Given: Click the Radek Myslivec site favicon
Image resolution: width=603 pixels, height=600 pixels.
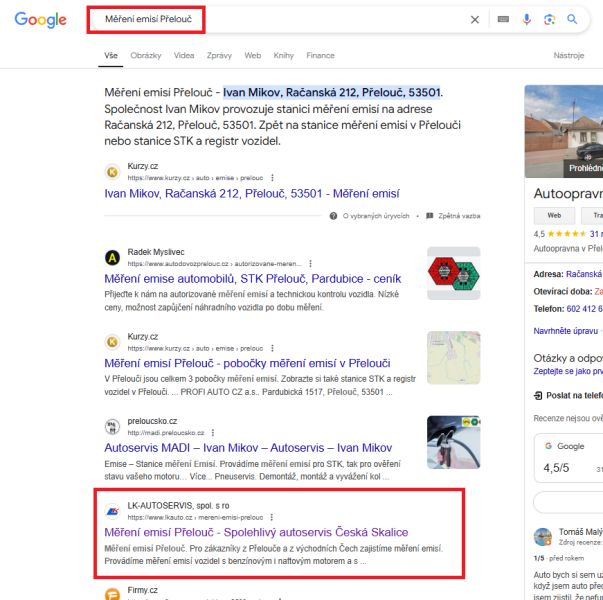Looking at the screenshot, I should [x=113, y=257].
